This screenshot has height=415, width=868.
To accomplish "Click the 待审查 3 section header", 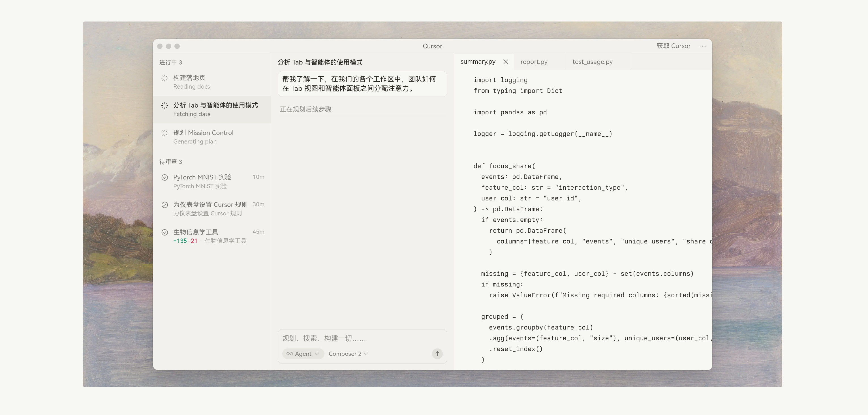I will pyautogui.click(x=170, y=162).
